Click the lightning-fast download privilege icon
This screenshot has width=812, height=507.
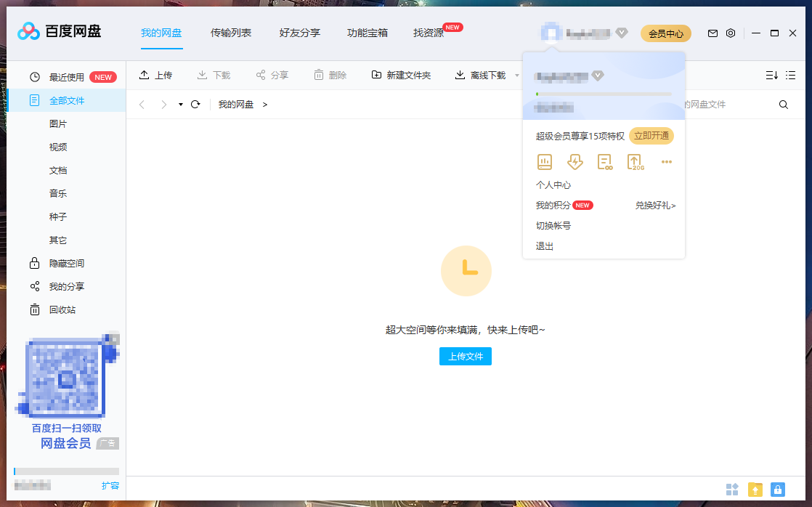pos(575,161)
